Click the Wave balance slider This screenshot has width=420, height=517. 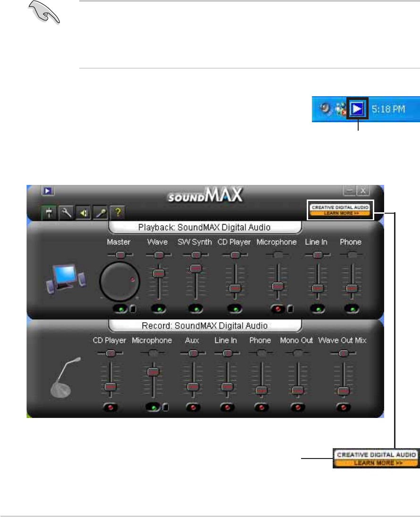point(159,255)
